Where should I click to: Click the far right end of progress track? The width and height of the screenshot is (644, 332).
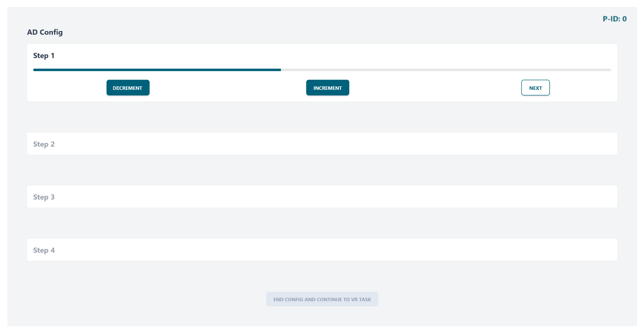tap(610, 70)
